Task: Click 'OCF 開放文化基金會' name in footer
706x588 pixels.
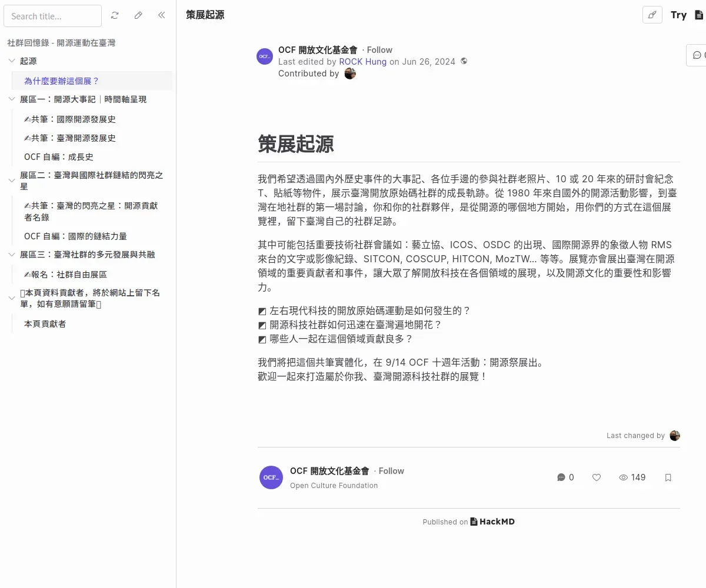Action: coord(329,471)
